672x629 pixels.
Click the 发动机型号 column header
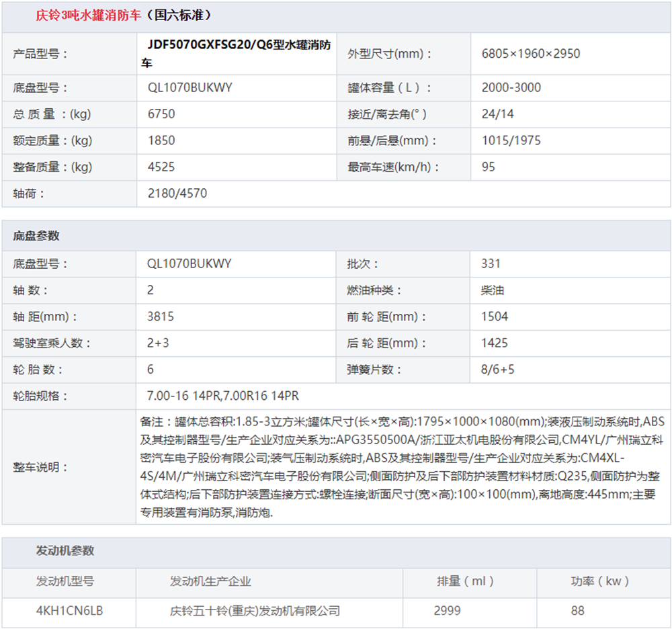65,582
